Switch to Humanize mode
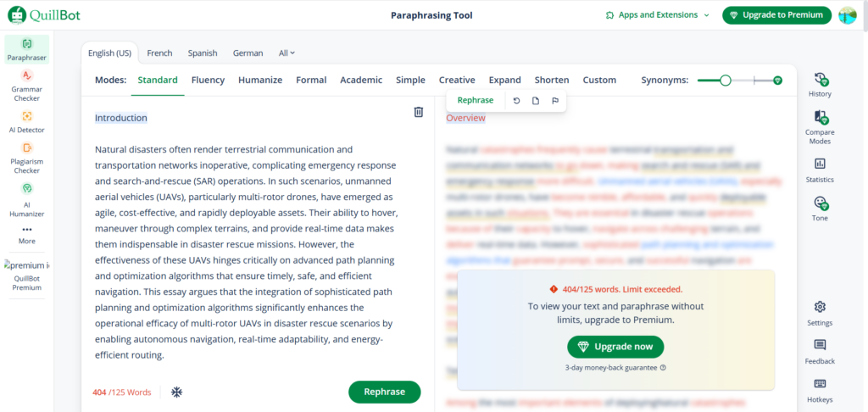Viewport: 868px width, 412px height. [x=260, y=81]
